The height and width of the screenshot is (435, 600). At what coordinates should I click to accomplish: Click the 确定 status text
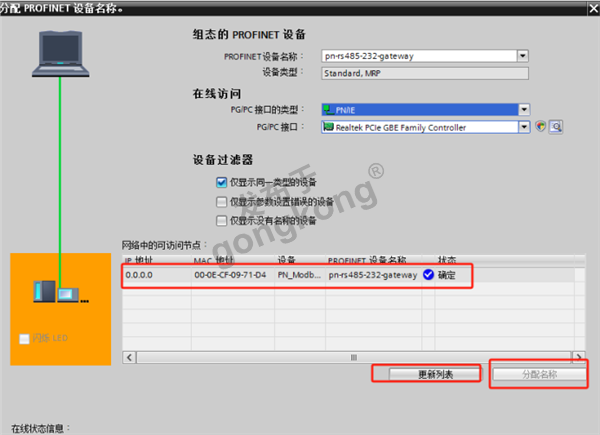tap(447, 275)
